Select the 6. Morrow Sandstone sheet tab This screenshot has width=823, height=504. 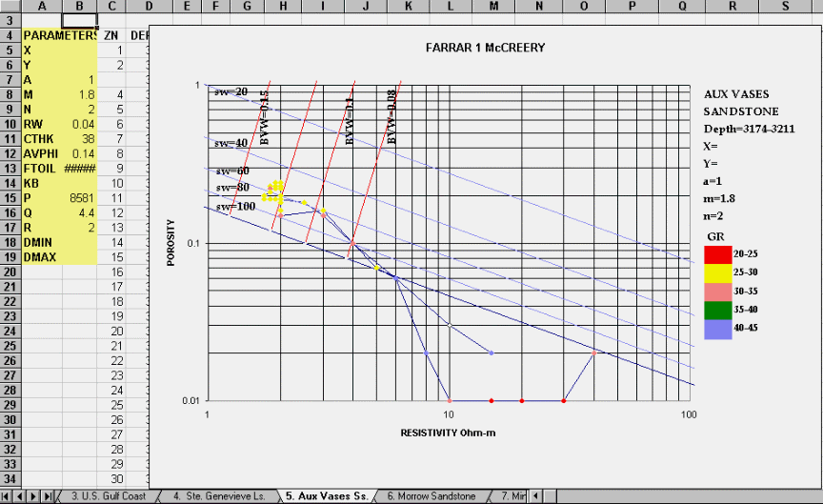click(432, 496)
